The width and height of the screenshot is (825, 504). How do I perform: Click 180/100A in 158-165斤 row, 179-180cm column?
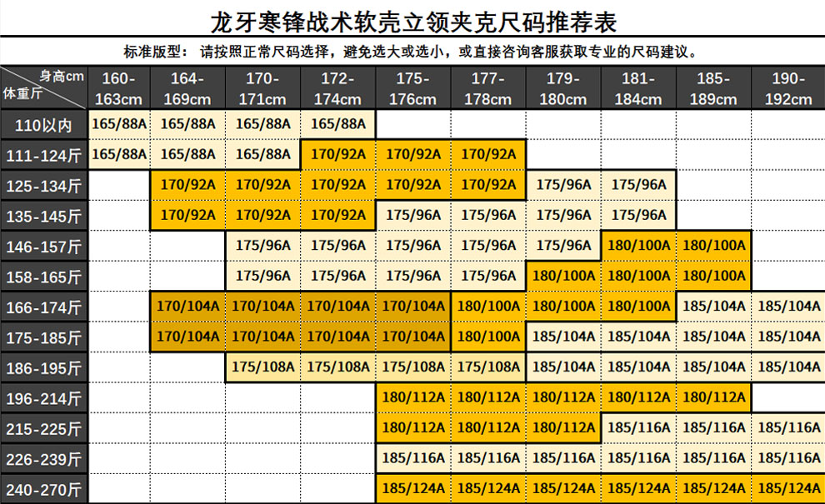pyautogui.click(x=563, y=276)
